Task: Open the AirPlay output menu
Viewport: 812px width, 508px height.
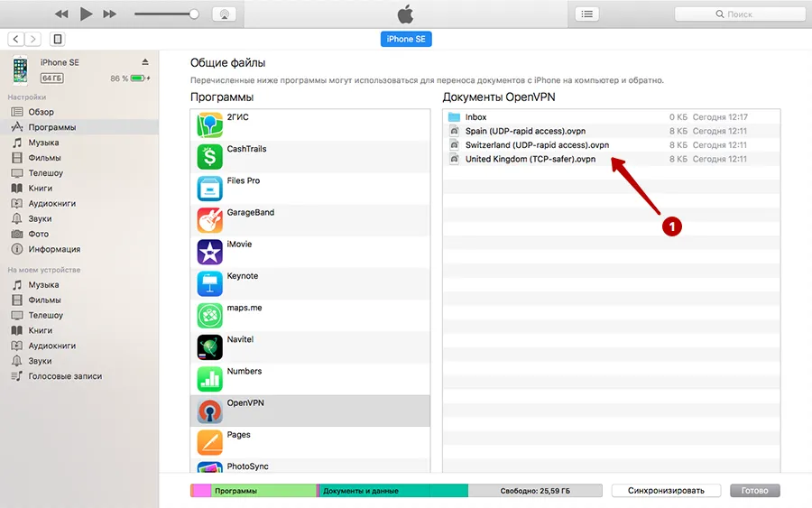Action: point(225,14)
